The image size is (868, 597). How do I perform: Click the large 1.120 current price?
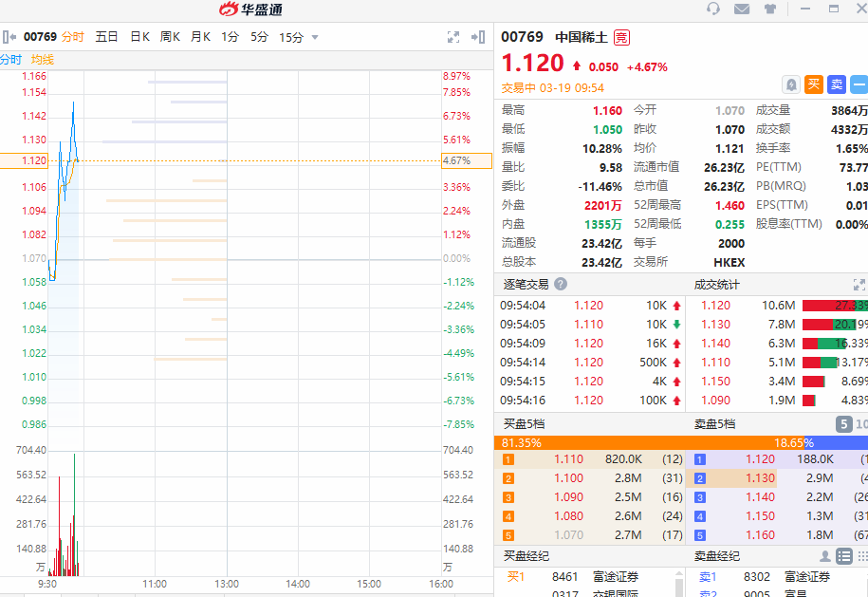coord(532,64)
